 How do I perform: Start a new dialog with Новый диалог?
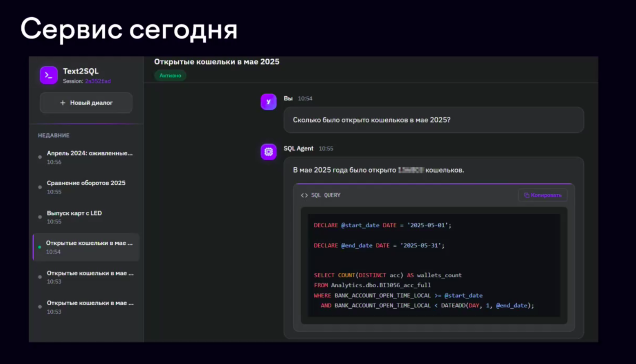86,103
